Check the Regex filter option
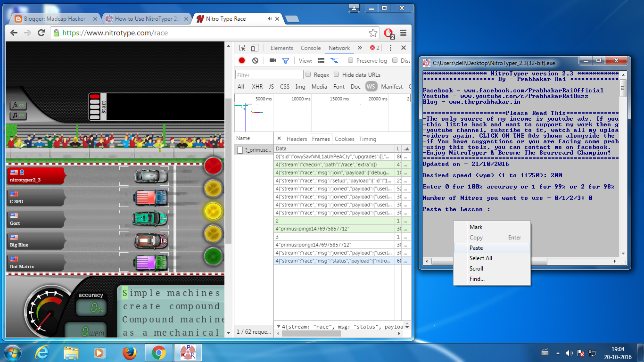 coord(308,74)
